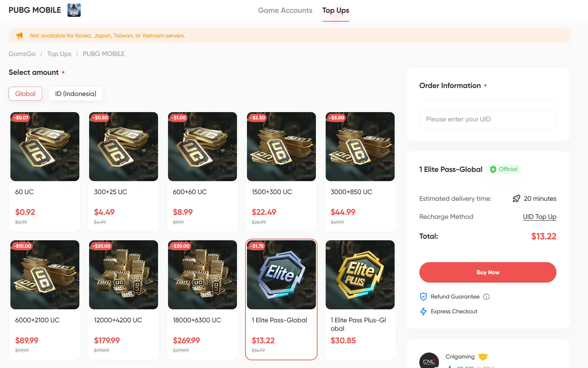Switch to the Game Accounts tab
Screen dimensions: 588x368
point(285,10)
